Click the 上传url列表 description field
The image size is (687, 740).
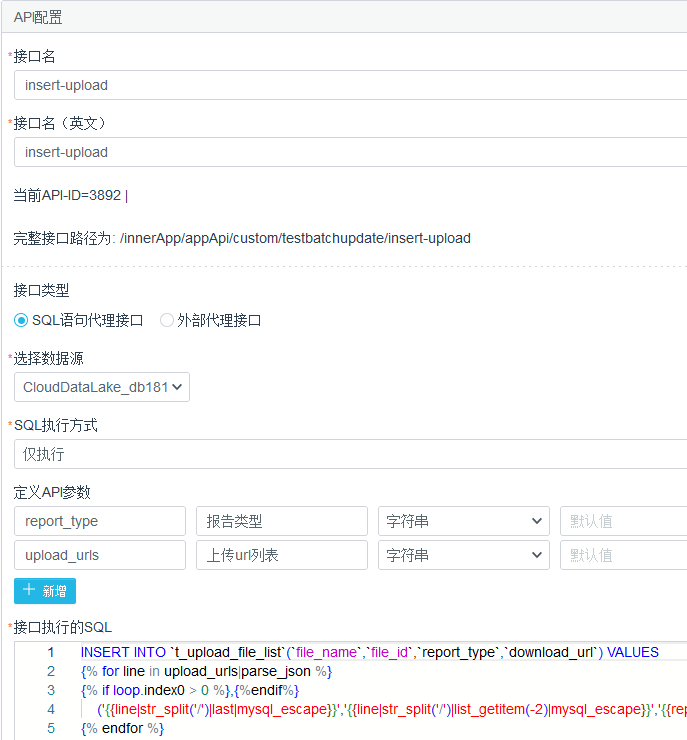pos(282,555)
